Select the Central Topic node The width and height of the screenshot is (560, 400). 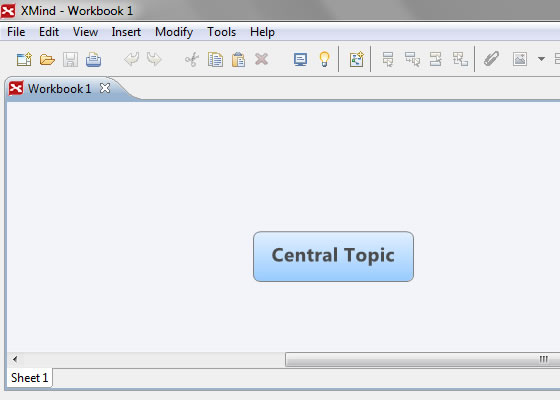pos(333,256)
